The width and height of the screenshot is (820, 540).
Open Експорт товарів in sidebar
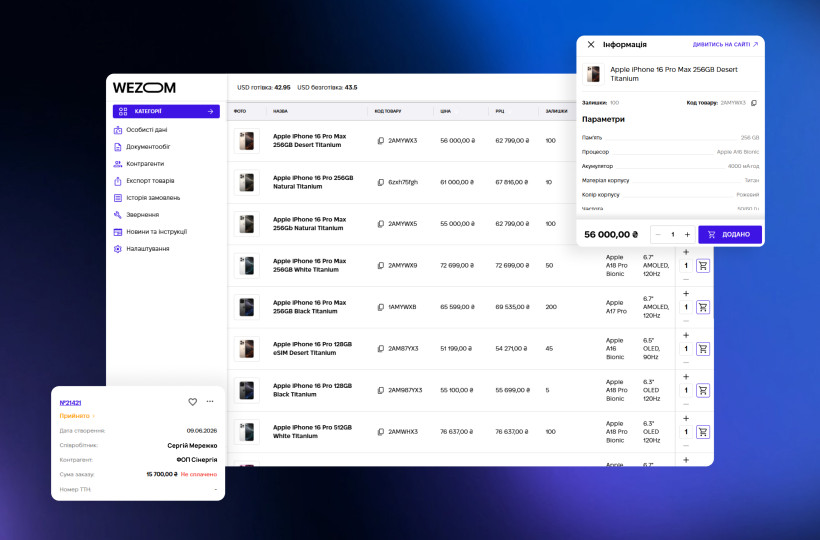(x=144, y=181)
